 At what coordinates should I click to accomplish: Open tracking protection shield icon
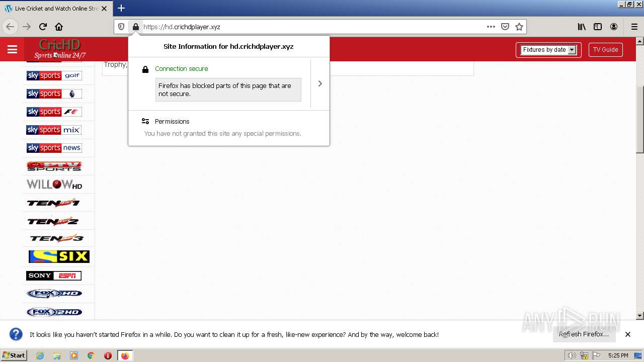point(121,27)
